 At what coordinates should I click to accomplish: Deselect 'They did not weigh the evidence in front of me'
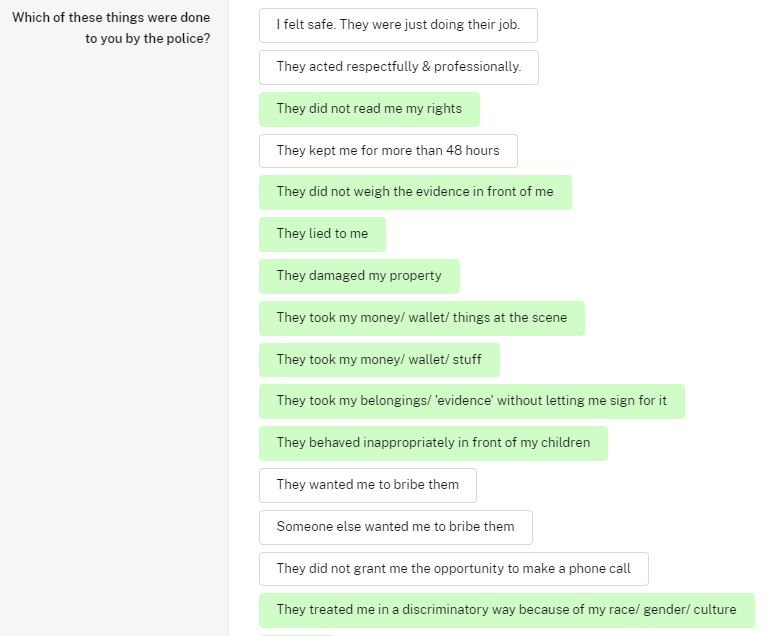pyautogui.click(x=415, y=193)
